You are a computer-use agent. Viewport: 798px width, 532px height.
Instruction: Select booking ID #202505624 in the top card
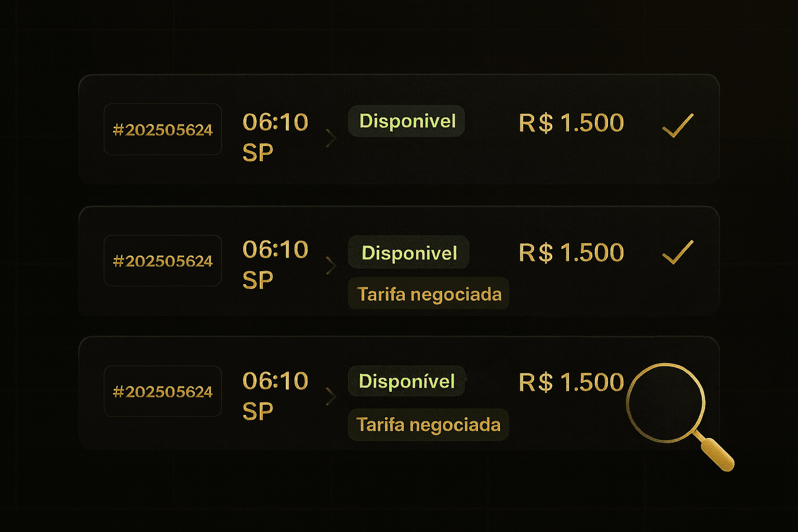click(163, 129)
